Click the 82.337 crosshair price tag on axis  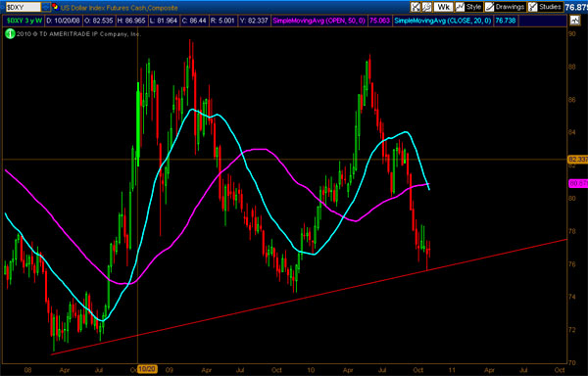click(x=577, y=160)
